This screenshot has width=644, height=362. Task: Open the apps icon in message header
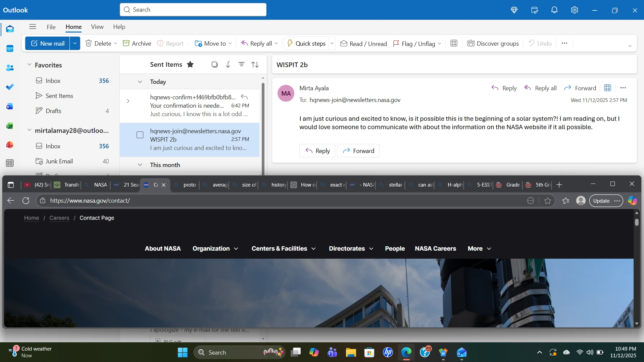tap(607, 88)
